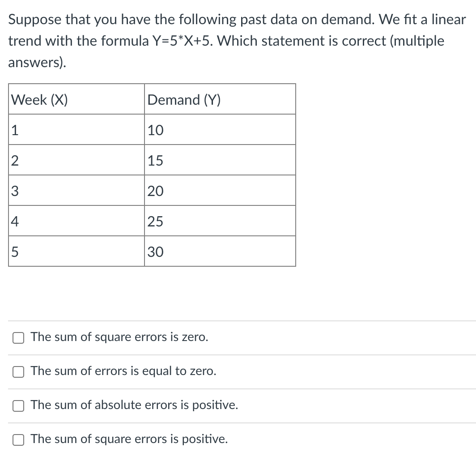The width and height of the screenshot is (476, 452).
Task: Check the 'sum of absolute errors is positive' option
Action: click(x=18, y=406)
